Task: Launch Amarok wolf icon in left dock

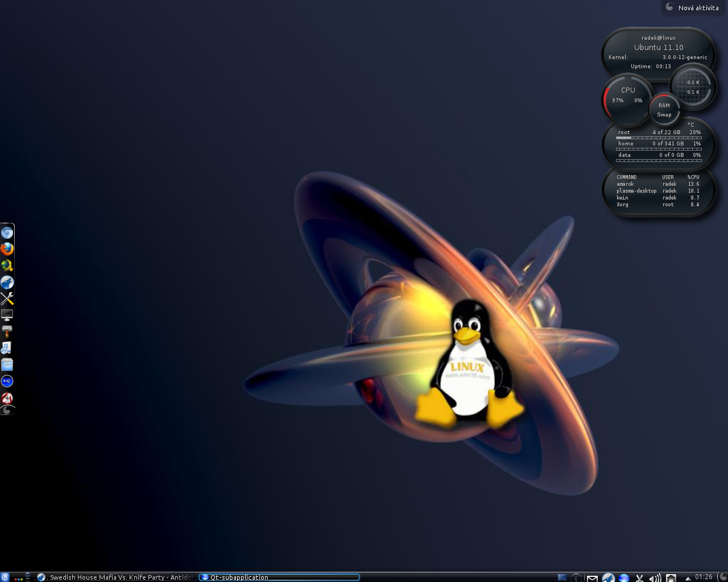Action: (x=7, y=282)
